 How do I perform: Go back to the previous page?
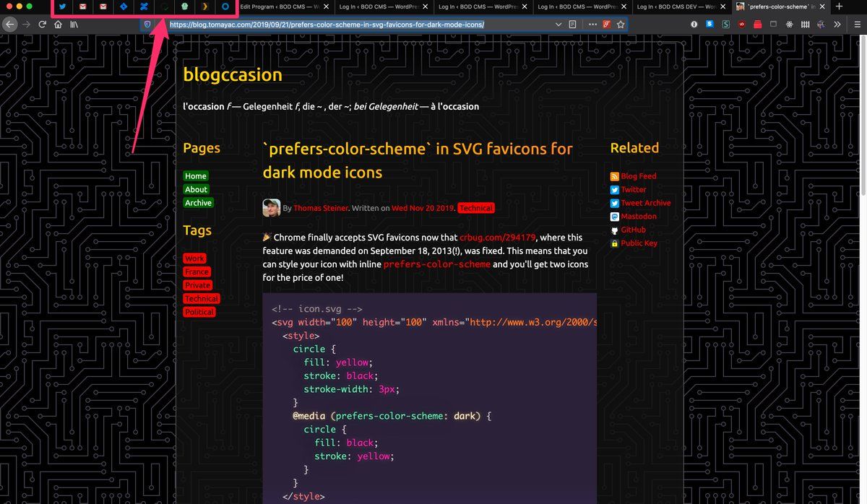coord(10,24)
